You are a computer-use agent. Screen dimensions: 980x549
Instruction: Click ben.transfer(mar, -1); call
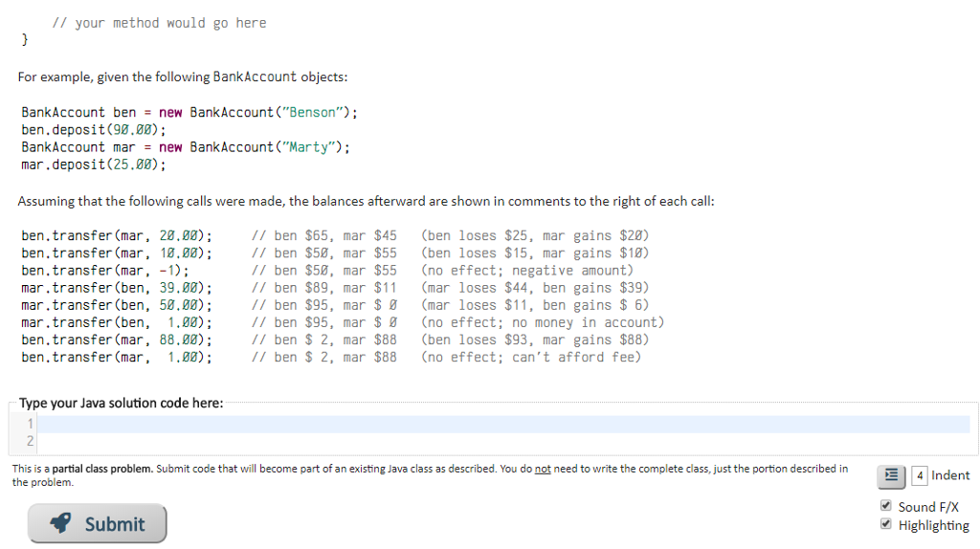pos(105,271)
